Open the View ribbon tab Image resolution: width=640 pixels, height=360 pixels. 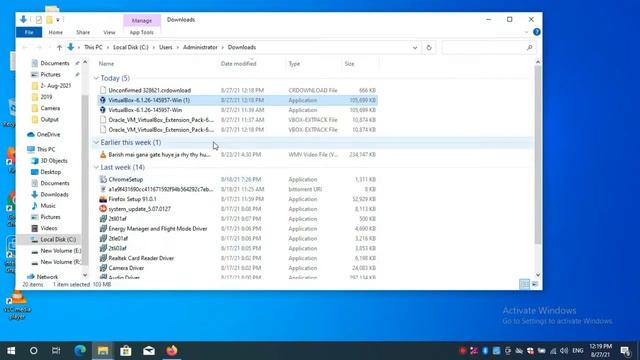coord(109,32)
